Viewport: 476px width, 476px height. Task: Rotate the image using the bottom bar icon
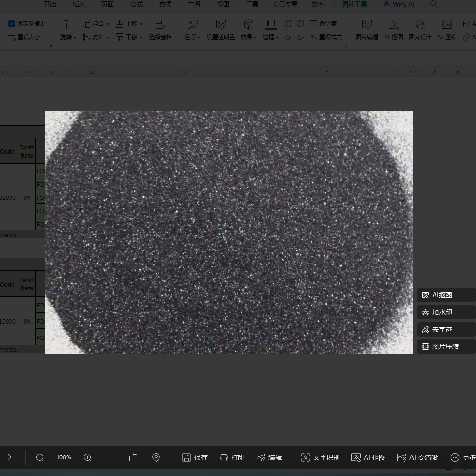pyautogui.click(x=133, y=457)
